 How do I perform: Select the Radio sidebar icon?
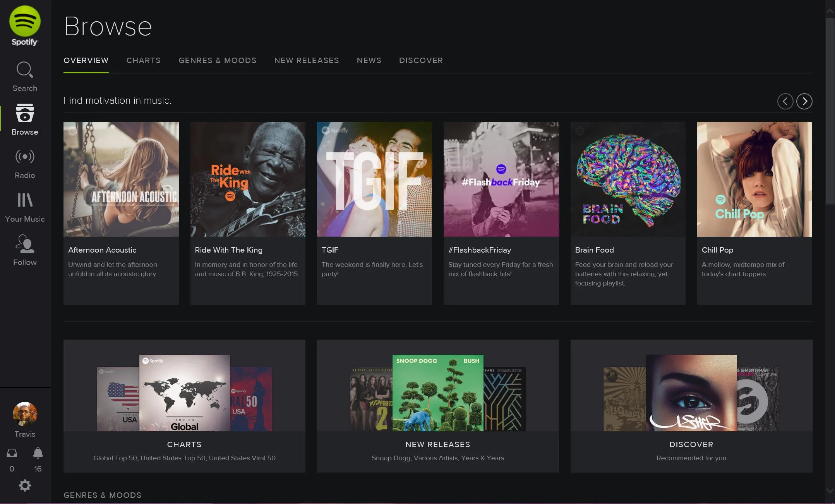click(25, 157)
